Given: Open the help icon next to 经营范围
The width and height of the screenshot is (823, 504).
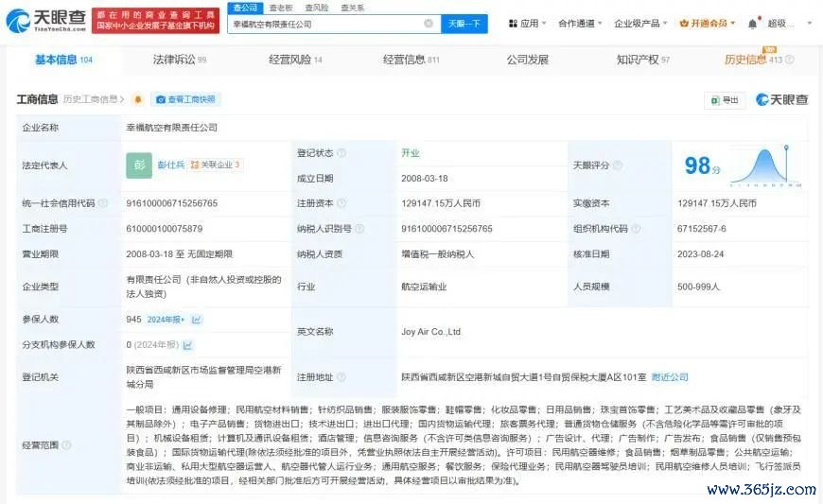Looking at the screenshot, I should click(66, 445).
